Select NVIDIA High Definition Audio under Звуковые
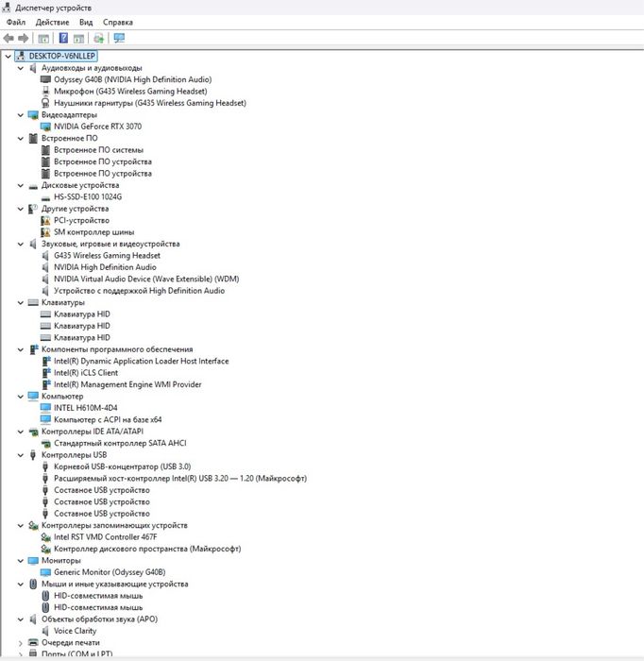Viewport: 644px width, 661px height. 105,267
